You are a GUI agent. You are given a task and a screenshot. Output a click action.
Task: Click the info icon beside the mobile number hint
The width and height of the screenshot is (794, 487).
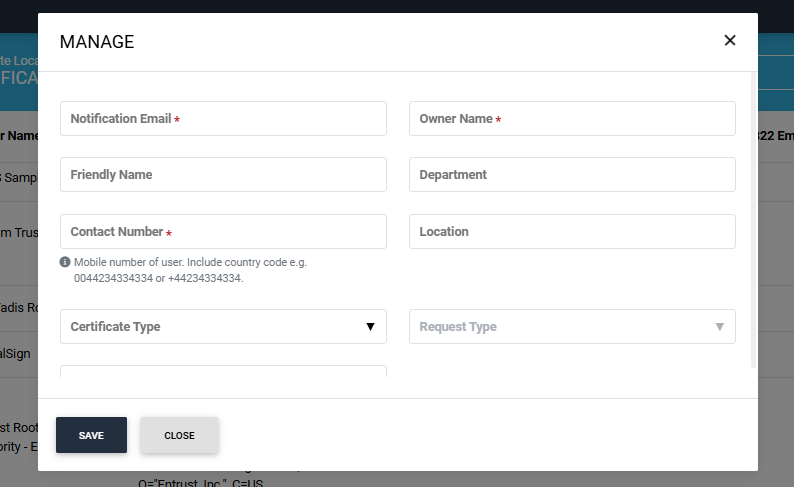coord(65,262)
